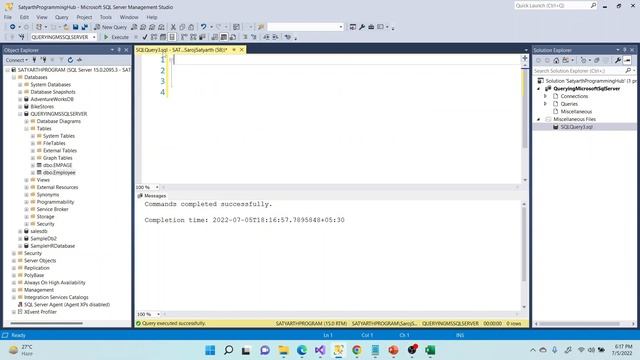Open the Project menu
Image resolution: width=640 pixels, height=360 pixels.
(x=84, y=17)
